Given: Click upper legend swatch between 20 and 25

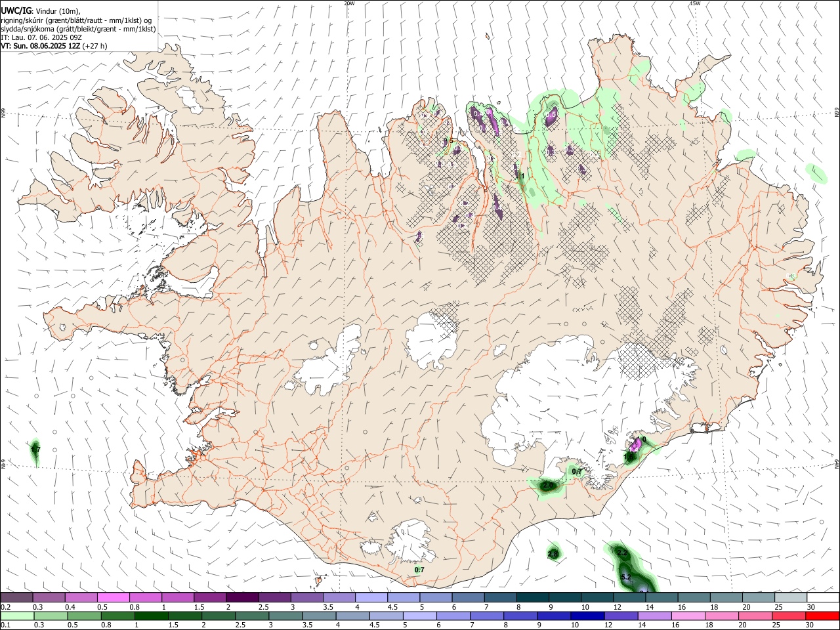Looking at the screenshot, I should (x=758, y=598).
